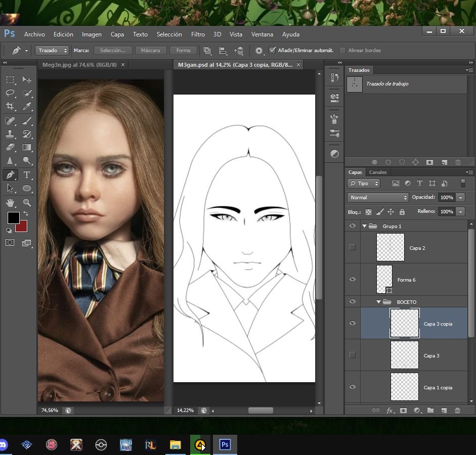The image size is (476, 455).
Task: Select the Spot Healing Brush tool
Action: 10,121
